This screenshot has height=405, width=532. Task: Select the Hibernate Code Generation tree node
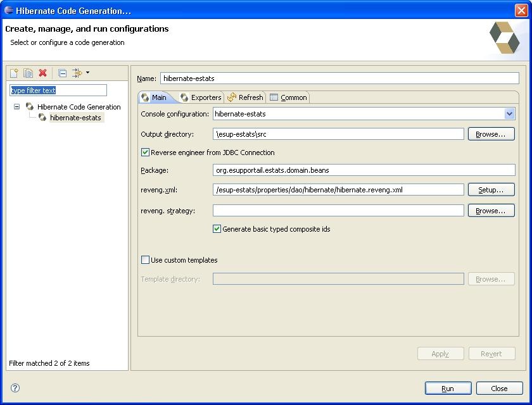(x=79, y=107)
